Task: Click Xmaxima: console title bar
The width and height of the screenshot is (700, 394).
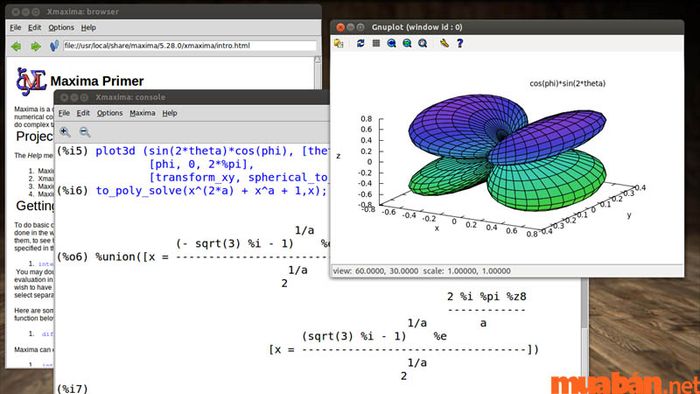Action: 192,97
